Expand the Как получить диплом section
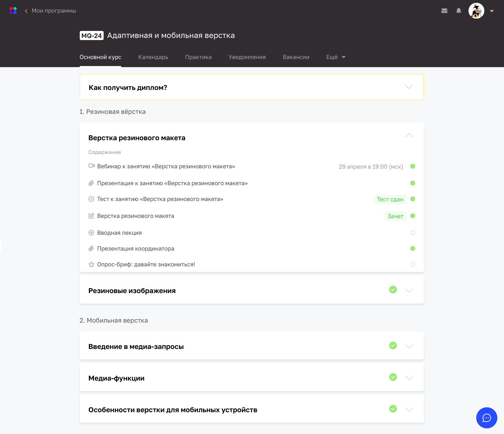504x434 pixels. (408, 87)
